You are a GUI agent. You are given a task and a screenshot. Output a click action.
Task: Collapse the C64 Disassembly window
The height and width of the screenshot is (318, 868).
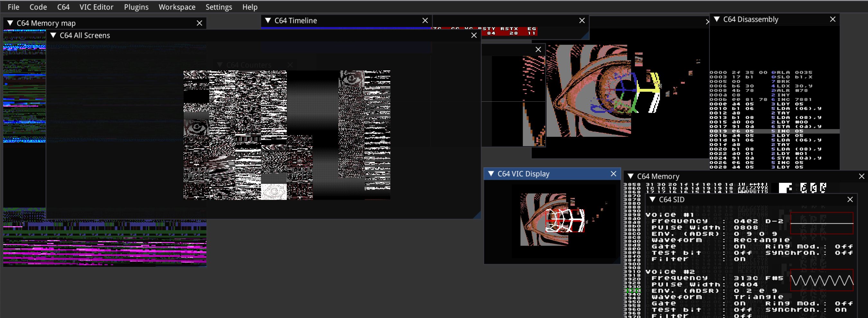click(717, 19)
